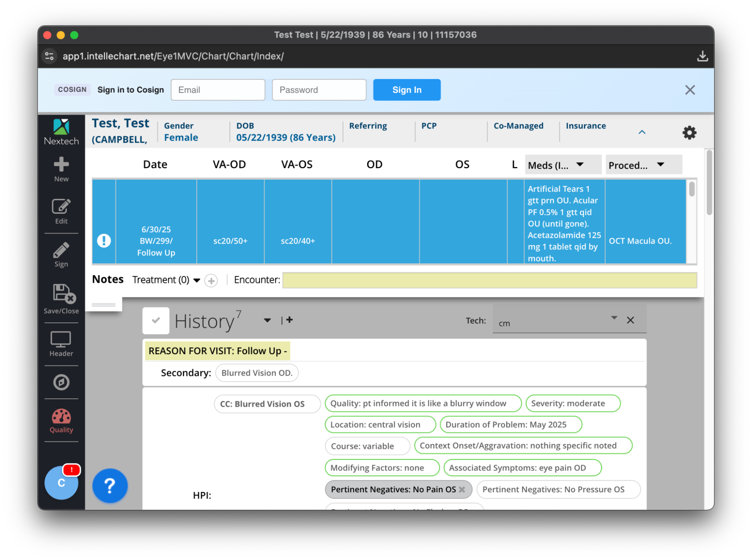Screen dimensions: 752x560
Task: Click the New plus icon in sidebar
Action: point(61,164)
